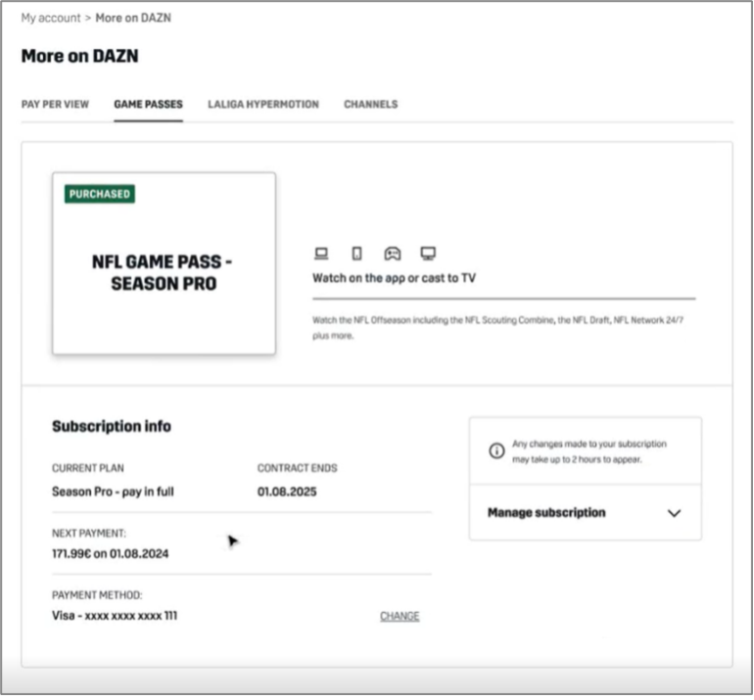Click the PURCHASED badge
The height and width of the screenshot is (700, 754).
tap(100, 194)
